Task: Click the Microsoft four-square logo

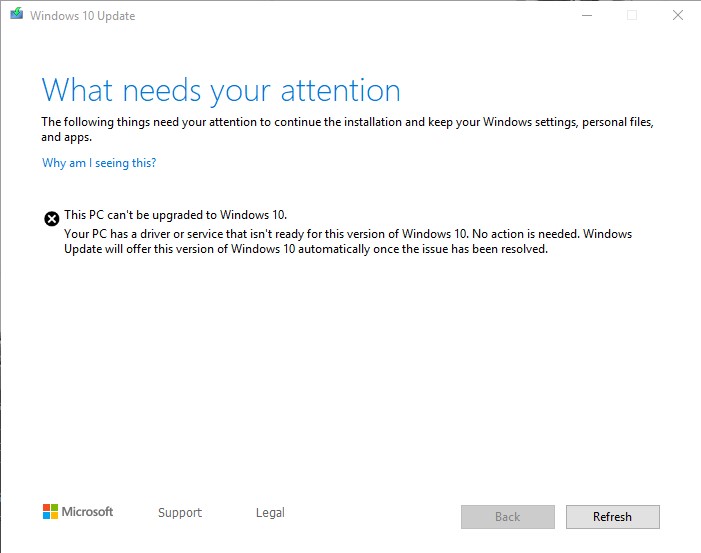Action: click(50, 512)
